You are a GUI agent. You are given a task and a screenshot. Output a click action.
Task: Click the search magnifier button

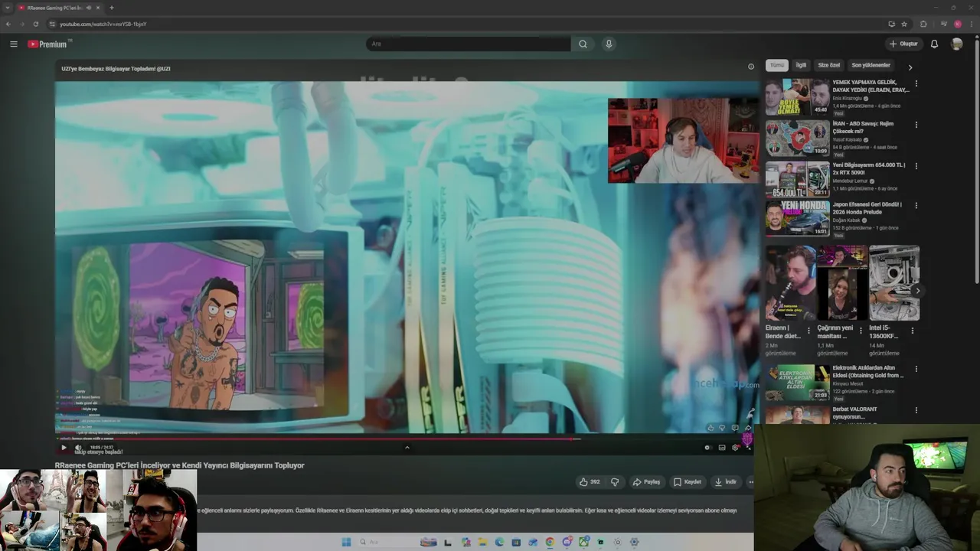coord(583,44)
